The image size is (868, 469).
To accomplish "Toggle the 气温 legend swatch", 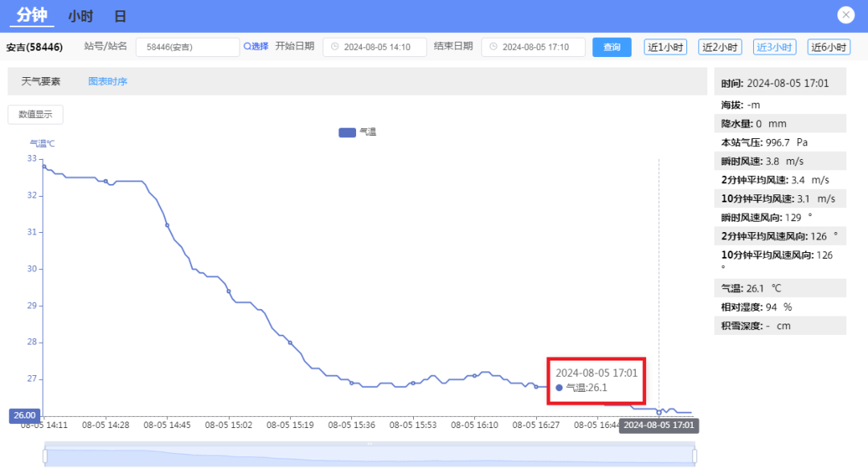I will click(346, 132).
